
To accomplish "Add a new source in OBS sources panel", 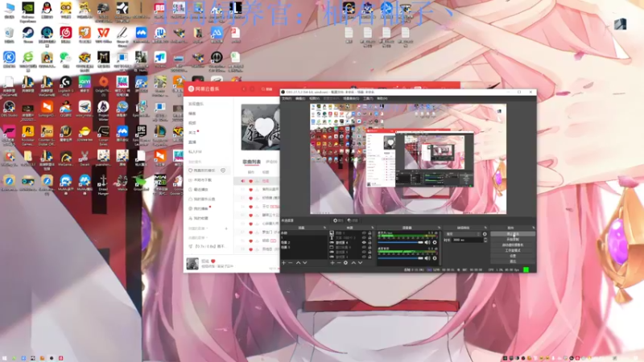I will tap(332, 263).
